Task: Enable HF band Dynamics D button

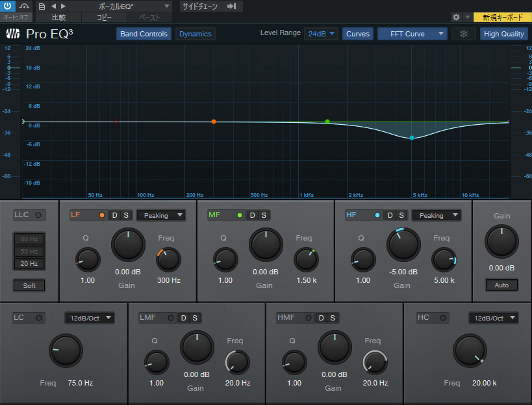Action: [390, 215]
